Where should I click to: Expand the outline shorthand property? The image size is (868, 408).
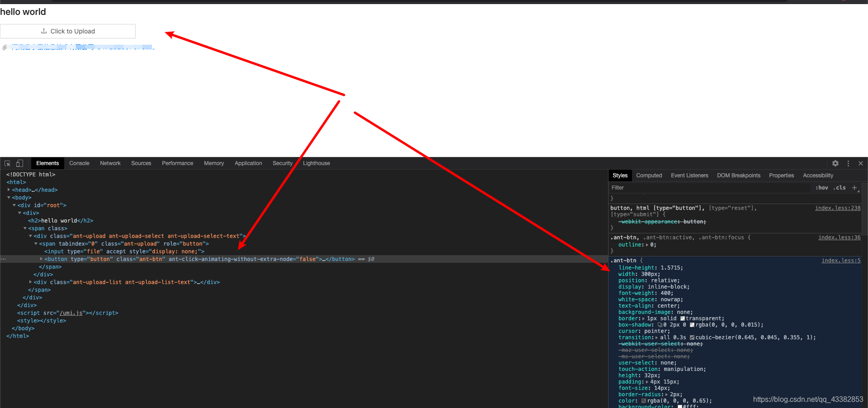pyautogui.click(x=647, y=245)
